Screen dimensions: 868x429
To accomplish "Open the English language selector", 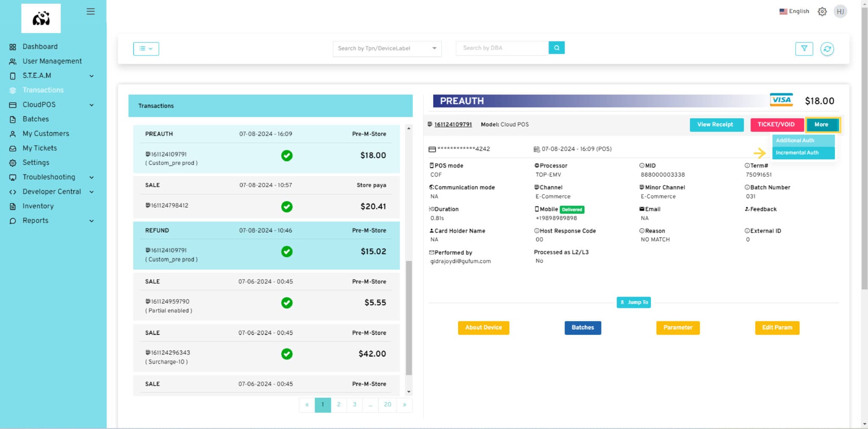I will click(794, 11).
